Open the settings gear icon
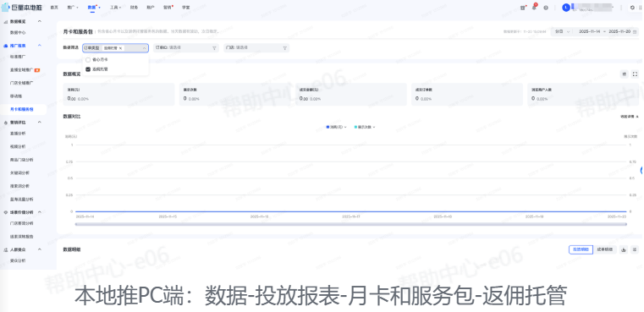 (632, 8)
